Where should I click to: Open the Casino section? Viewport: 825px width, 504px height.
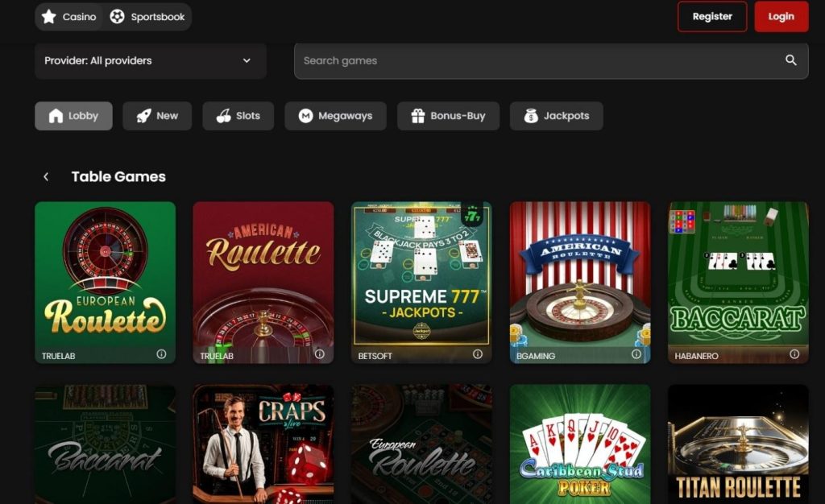(x=69, y=17)
